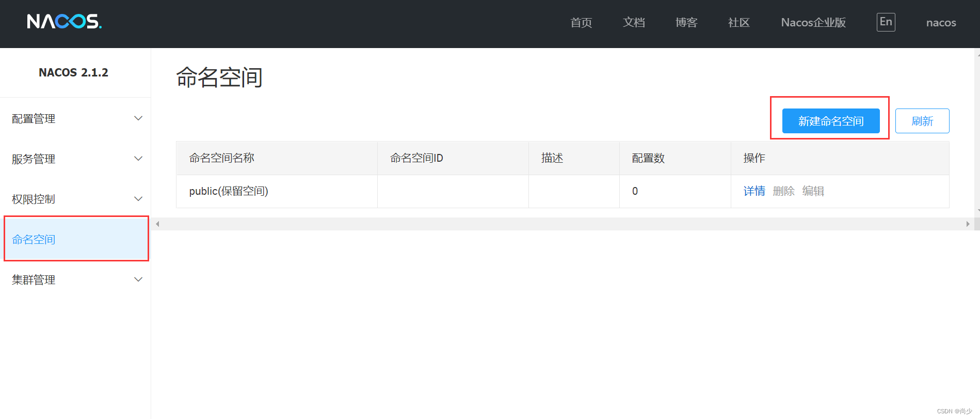Expand the 配置管理 menu chevron
This screenshot has width=980, height=419.
pos(138,118)
